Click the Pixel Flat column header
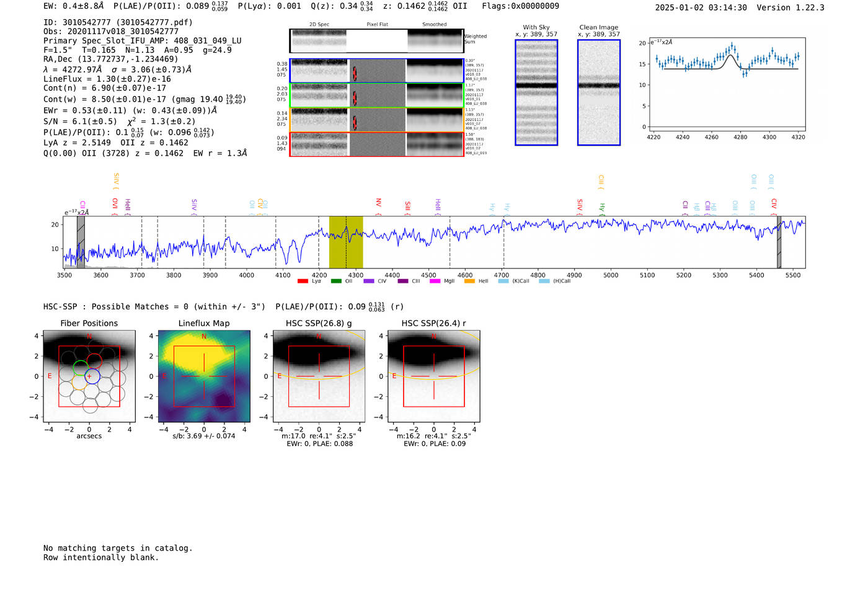The height and width of the screenshot is (591, 868). [x=377, y=25]
